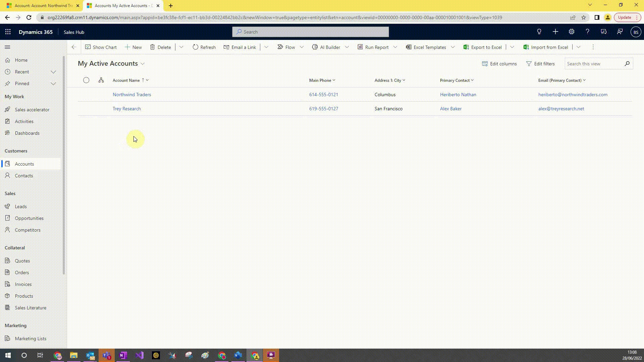Click the Export to Excel button
This screenshot has height=362, width=644.
(x=482, y=47)
